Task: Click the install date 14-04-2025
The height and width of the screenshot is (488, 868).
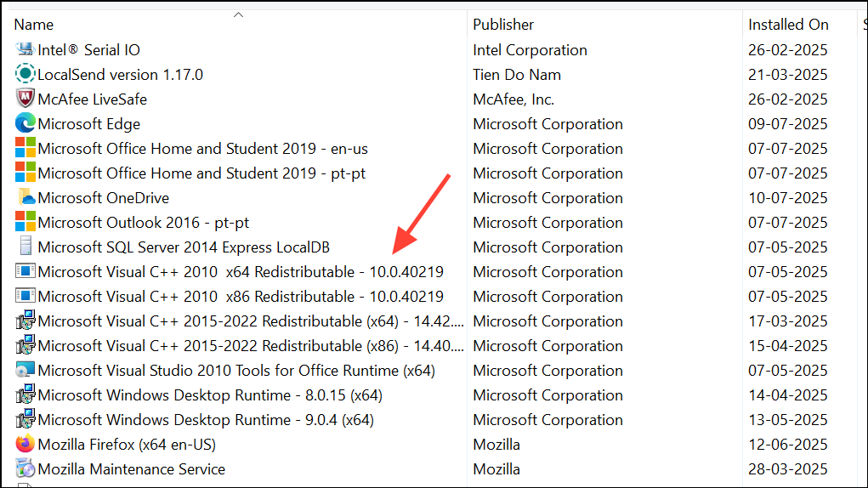Action: [788, 395]
